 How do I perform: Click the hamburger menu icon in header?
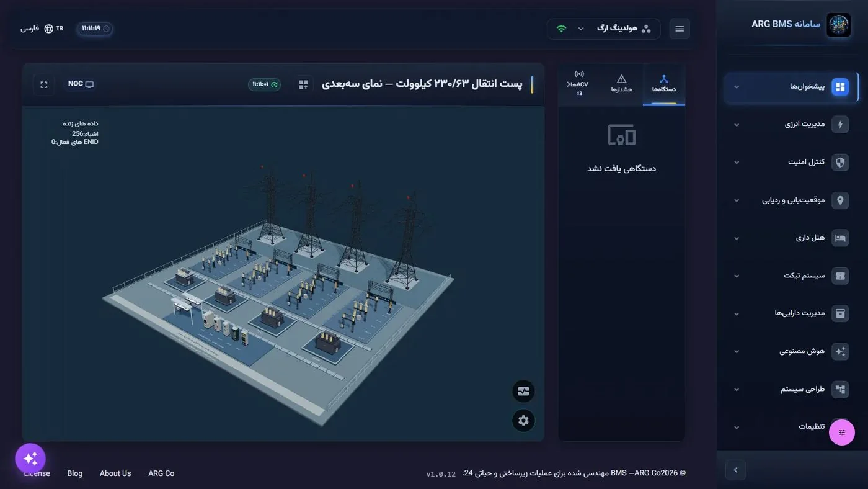pos(680,29)
